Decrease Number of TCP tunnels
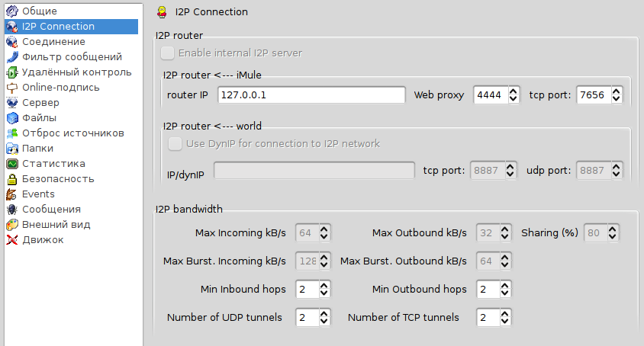Screen dimensions: 644x346 (x=505, y=322)
